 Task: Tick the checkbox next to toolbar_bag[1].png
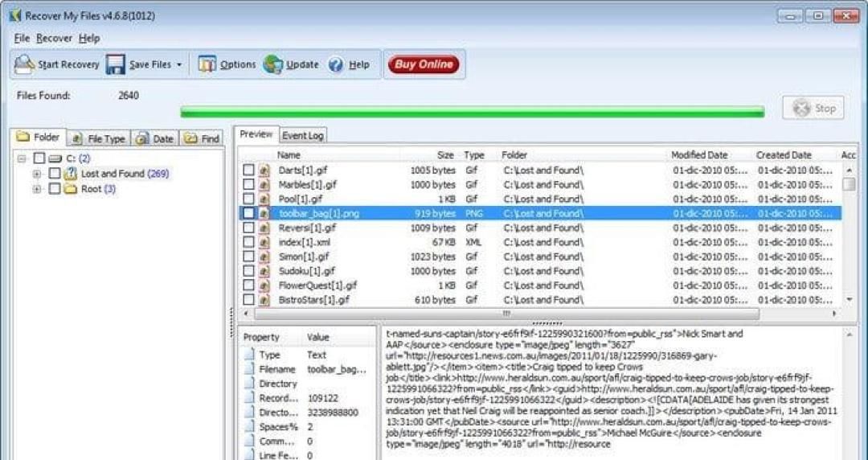pos(249,214)
